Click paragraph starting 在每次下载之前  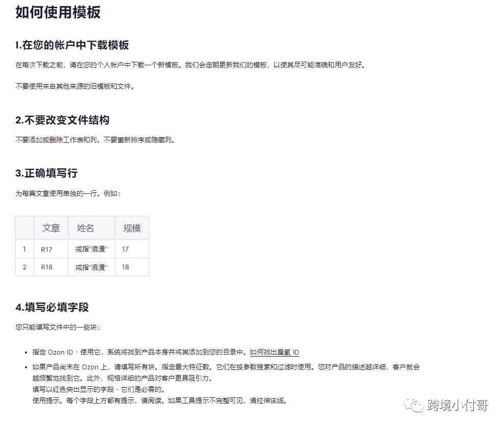pyautogui.click(x=190, y=65)
